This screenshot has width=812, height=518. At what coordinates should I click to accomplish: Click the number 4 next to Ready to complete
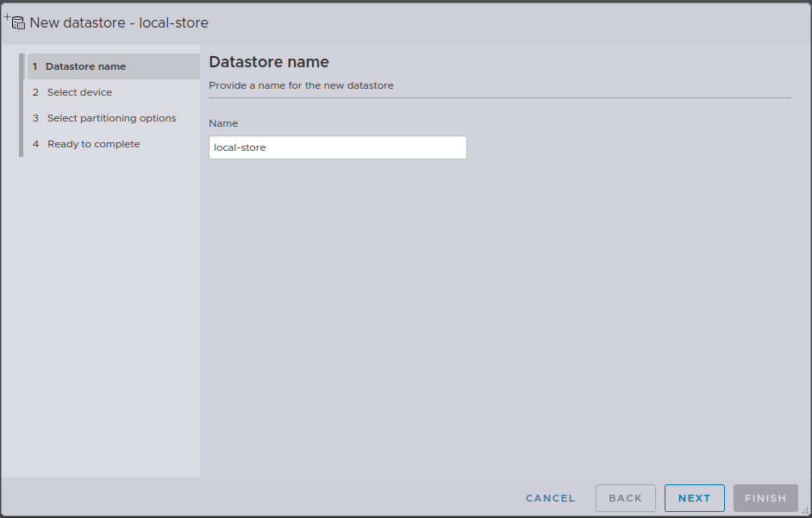click(35, 143)
